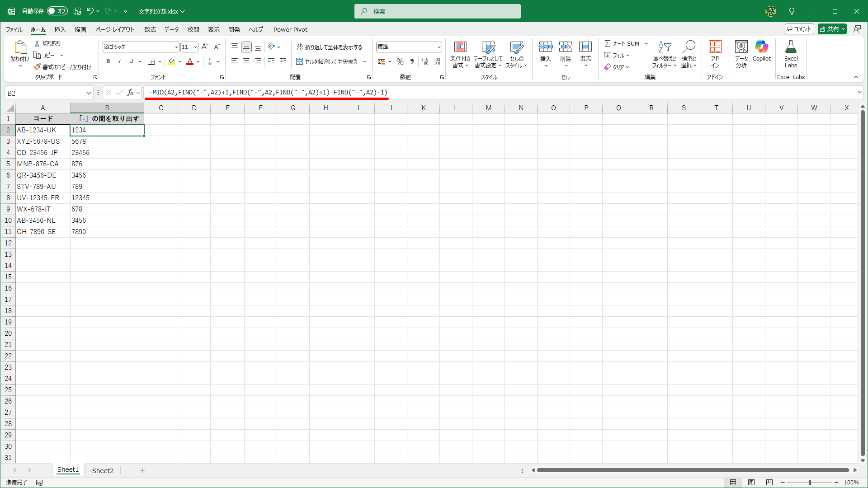
Task: Click the zoom slider in status bar
Action: click(809, 483)
